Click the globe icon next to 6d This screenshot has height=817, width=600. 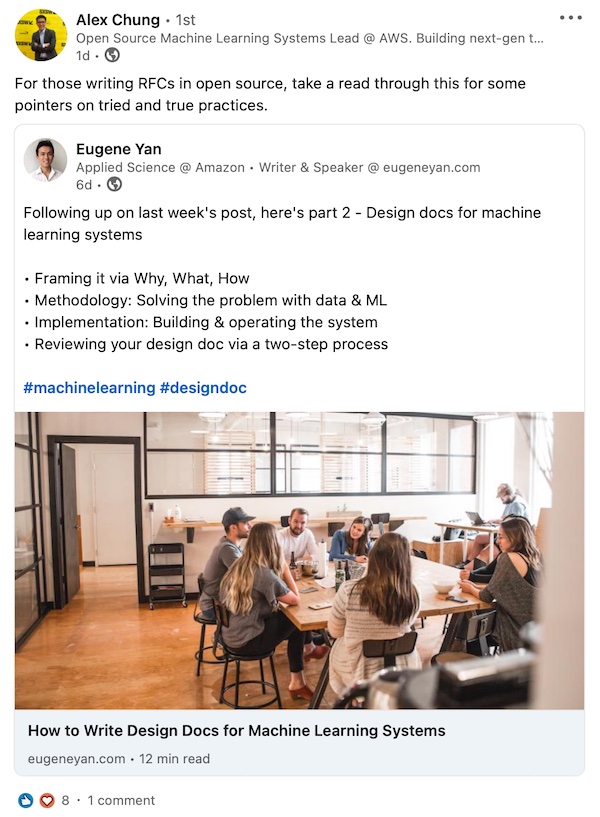[114, 184]
